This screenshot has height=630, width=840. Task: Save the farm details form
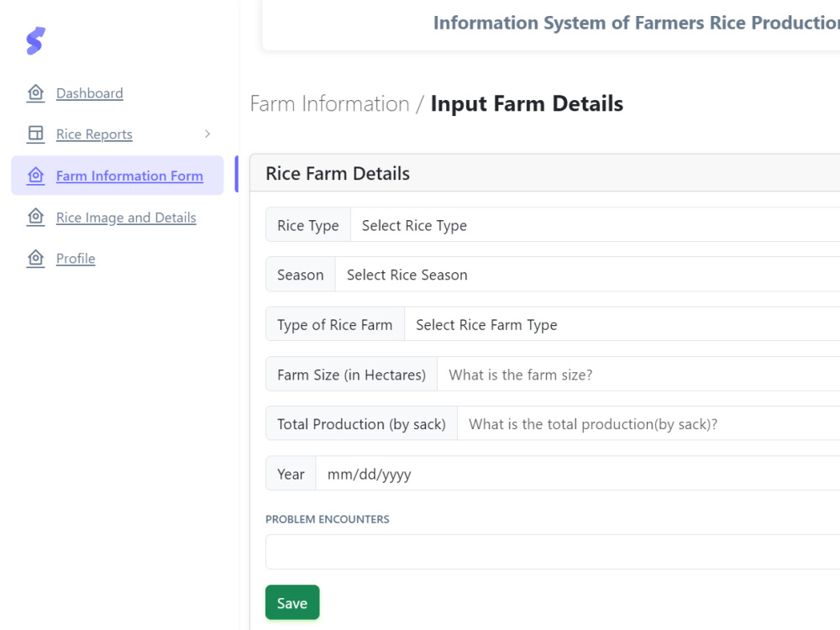click(x=292, y=602)
